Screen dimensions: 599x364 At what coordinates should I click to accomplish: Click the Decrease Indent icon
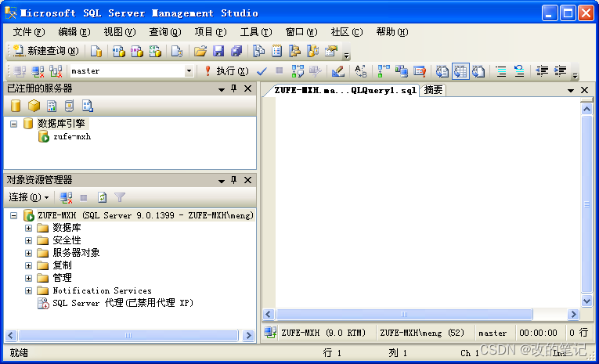pyautogui.click(x=542, y=71)
